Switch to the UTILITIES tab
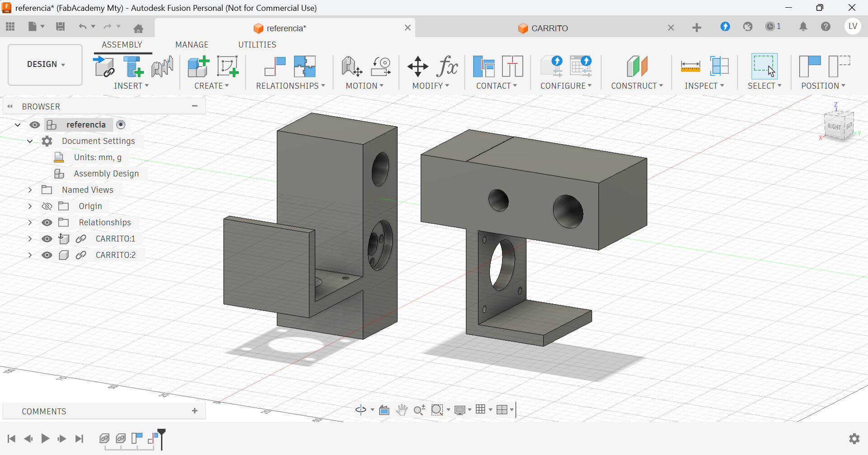 coord(257,45)
